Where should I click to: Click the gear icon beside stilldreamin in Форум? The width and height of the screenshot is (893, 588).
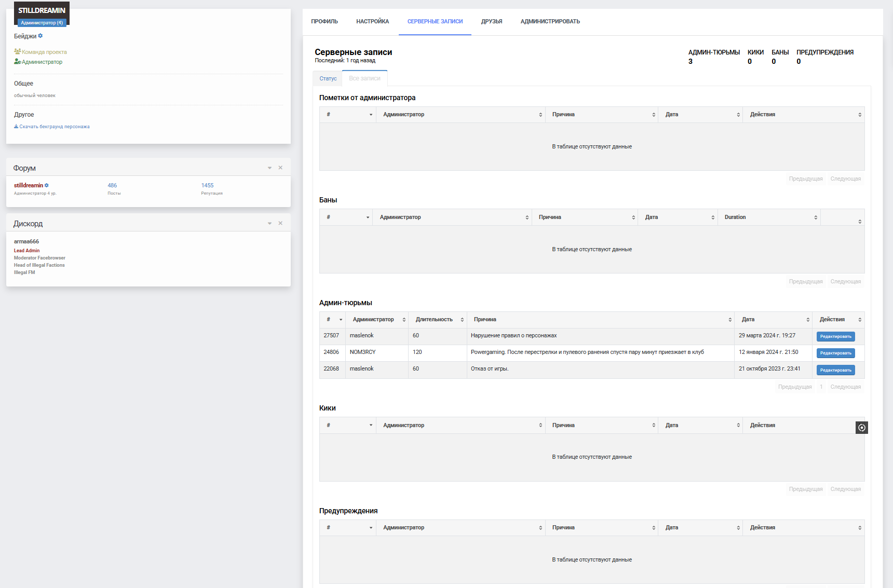click(x=47, y=185)
